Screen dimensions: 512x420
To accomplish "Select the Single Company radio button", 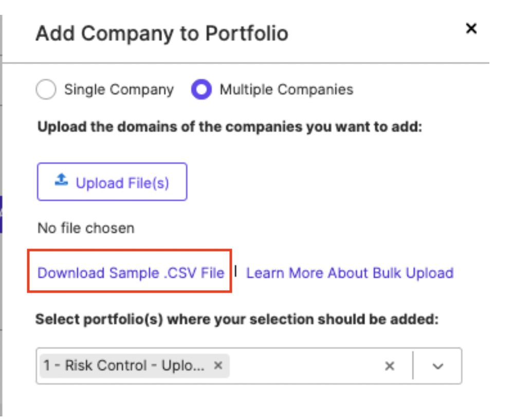I will [46, 89].
